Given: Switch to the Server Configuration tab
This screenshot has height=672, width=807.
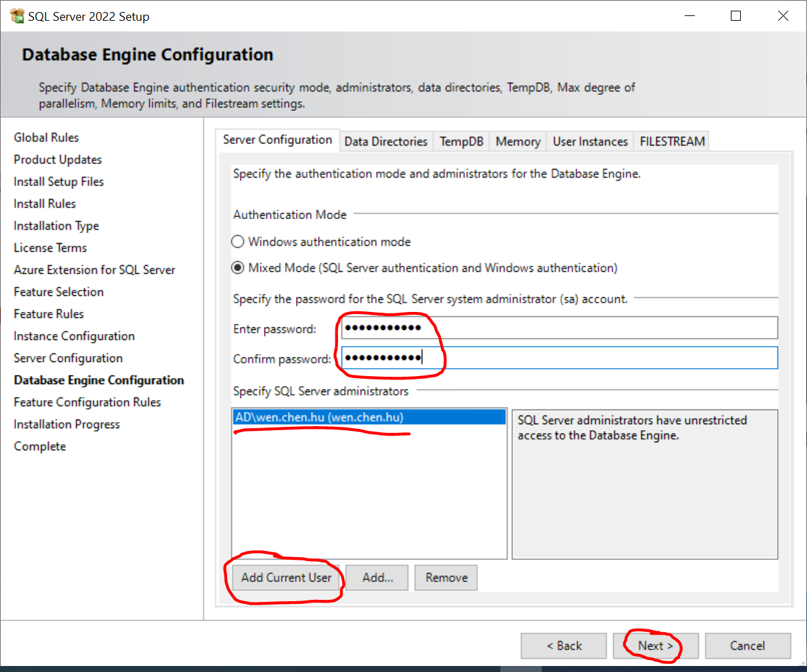Looking at the screenshot, I should (277, 140).
